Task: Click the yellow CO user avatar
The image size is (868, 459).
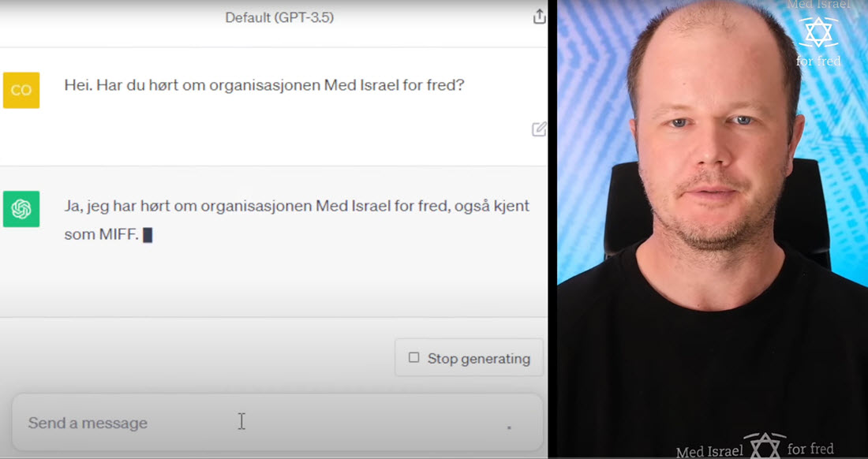Action: (x=21, y=90)
